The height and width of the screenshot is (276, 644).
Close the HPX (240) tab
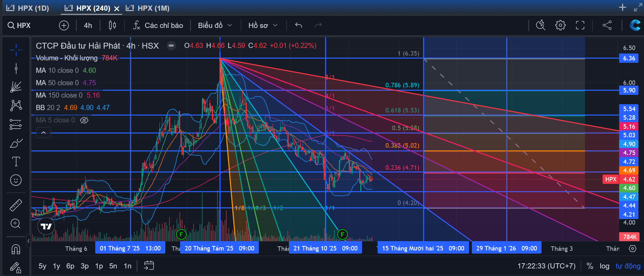[x=117, y=9]
